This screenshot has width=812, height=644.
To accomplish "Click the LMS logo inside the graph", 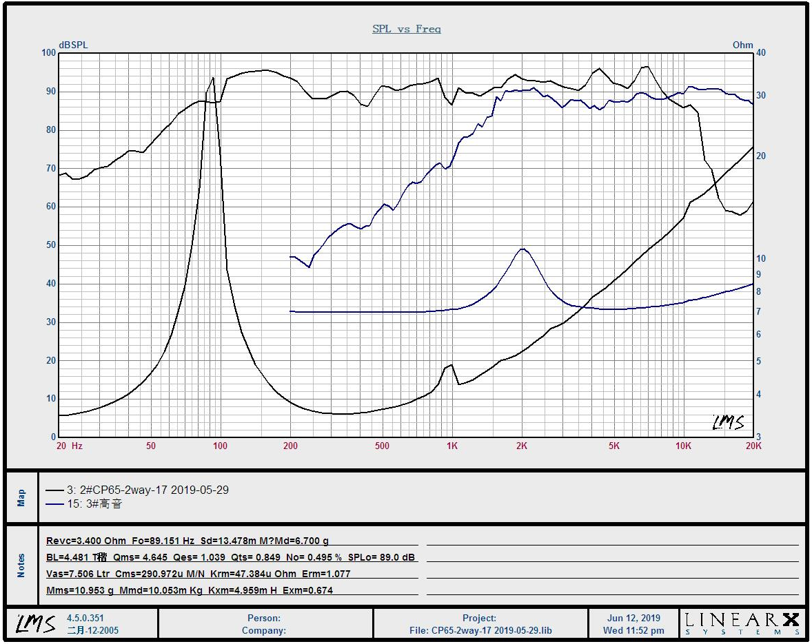I will (728, 422).
